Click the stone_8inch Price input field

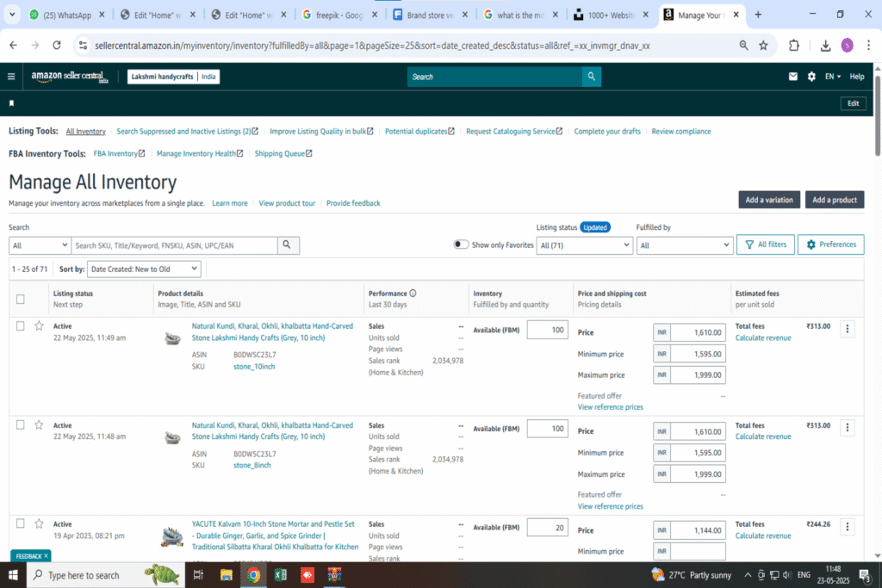[x=698, y=431]
